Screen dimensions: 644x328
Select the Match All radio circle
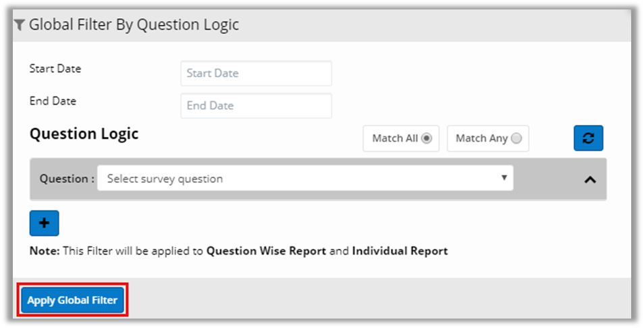coord(427,138)
